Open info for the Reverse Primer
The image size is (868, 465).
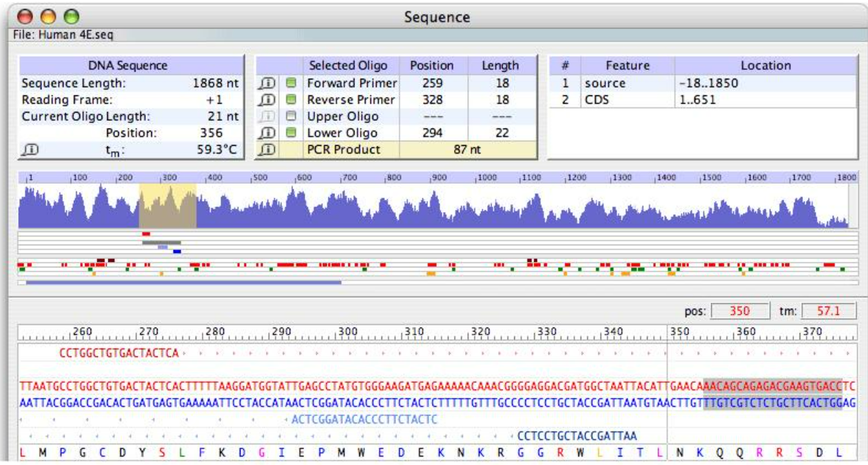coord(267,100)
